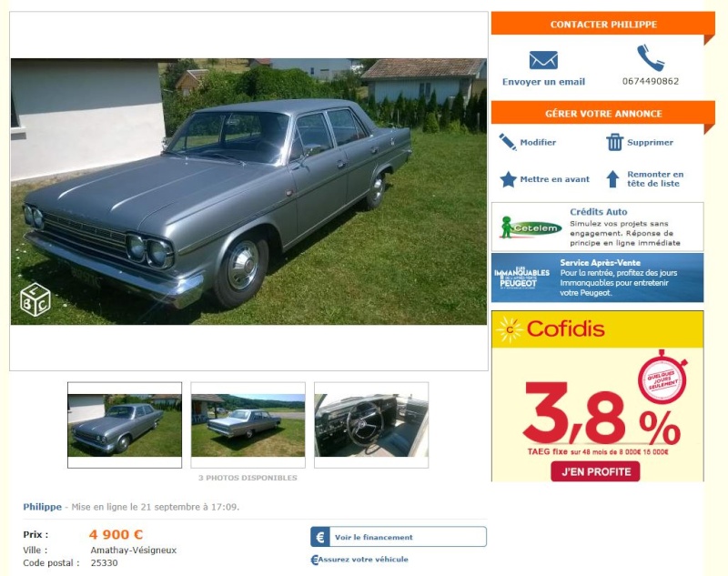This screenshot has width=728, height=576.
Task: Click phone number 0674490862
Action: (651, 81)
